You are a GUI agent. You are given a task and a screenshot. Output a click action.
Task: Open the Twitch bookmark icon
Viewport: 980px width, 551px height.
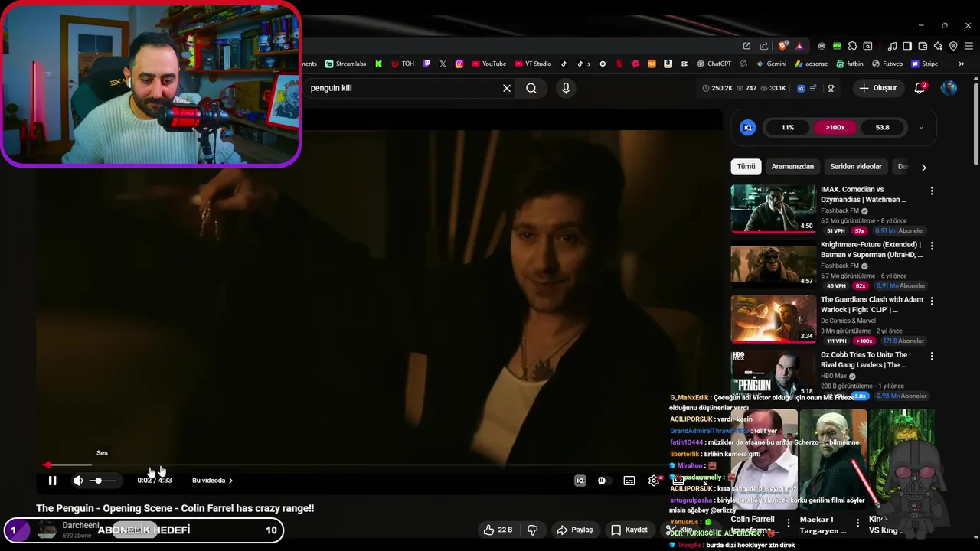[426, 64]
